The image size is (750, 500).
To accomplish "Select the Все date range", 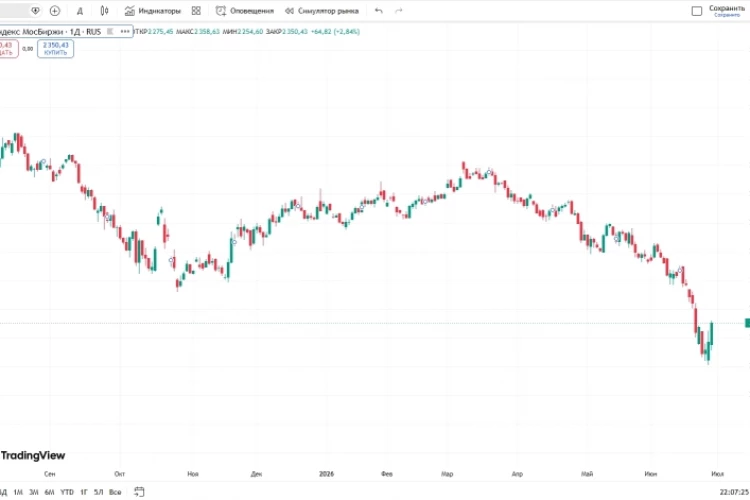I will click(115, 492).
